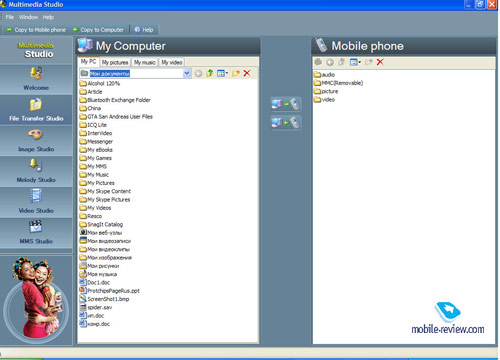Open Video Studio from sidebar
500x360 pixels.
(x=36, y=202)
